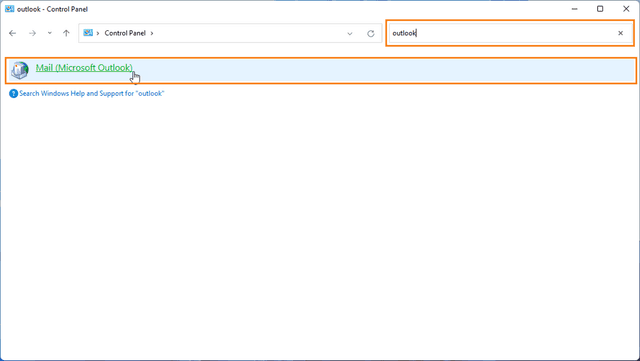
Task: Minimize the Control Panel window
Action: [575, 9]
